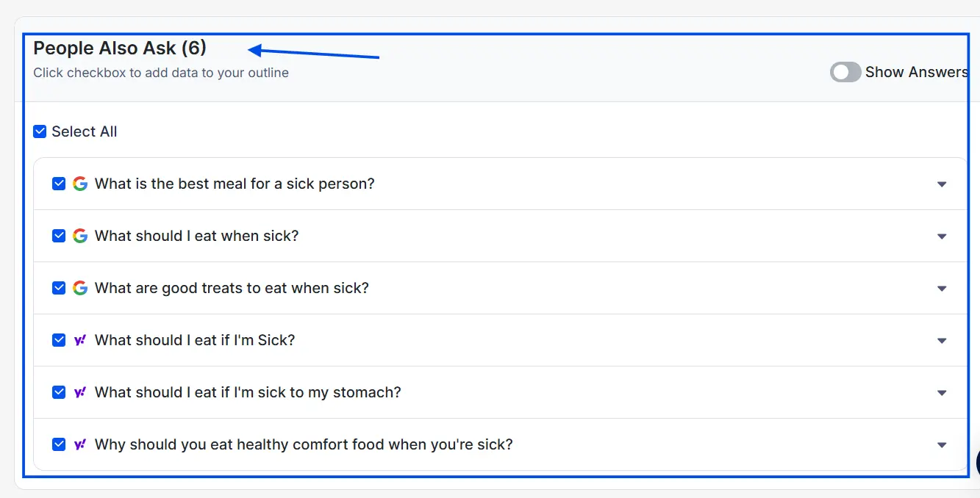The height and width of the screenshot is (498, 980).
Task: Expand the good treats to eat question
Action: coord(942,289)
